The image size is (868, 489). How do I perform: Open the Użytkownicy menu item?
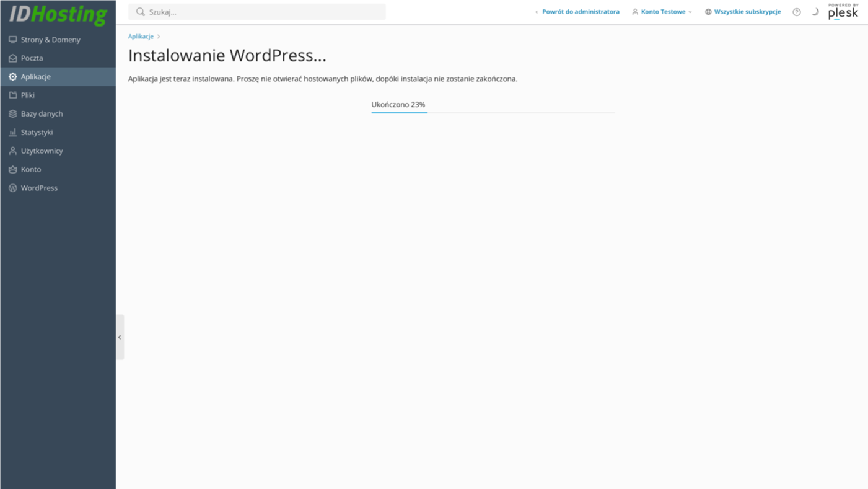coord(58,151)
